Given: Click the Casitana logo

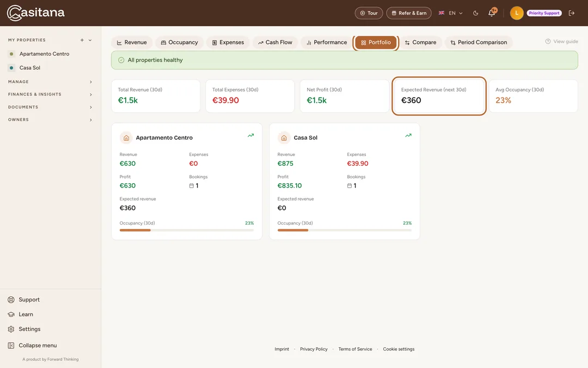Looking at the screenshot, I should (x=35, y=13).
